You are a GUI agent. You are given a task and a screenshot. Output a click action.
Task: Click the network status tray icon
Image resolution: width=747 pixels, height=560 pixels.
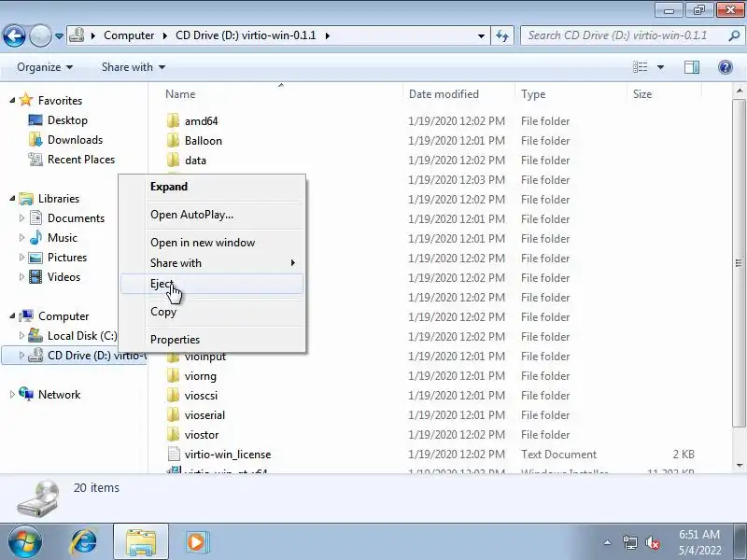(629, 542)
